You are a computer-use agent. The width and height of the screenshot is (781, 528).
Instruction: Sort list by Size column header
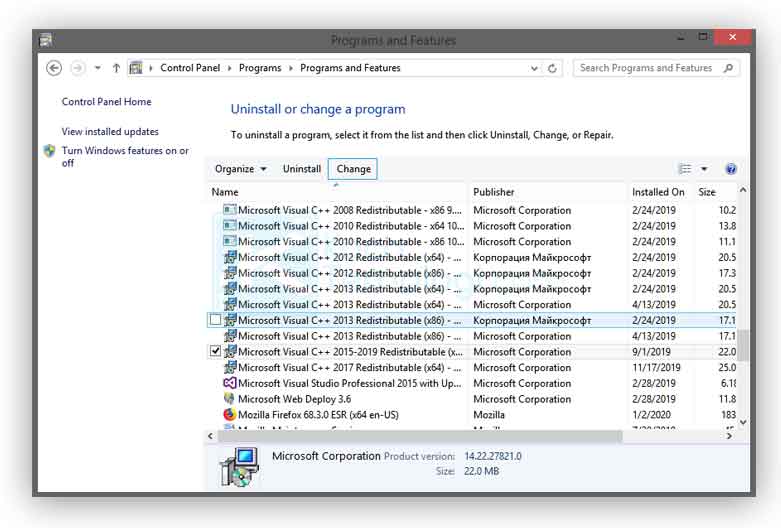click(715, 192)
